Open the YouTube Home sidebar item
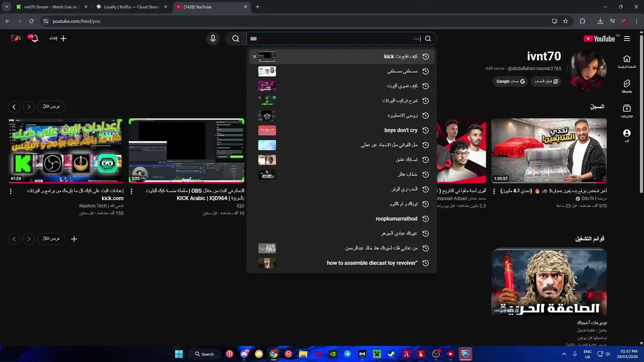This screenshot has height=362, width=644. click(x=626, y=61)
